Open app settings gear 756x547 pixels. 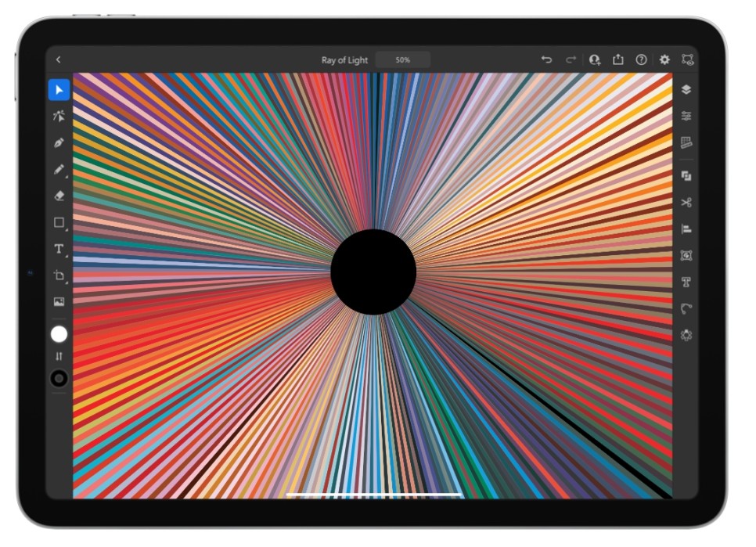[664, 59]
